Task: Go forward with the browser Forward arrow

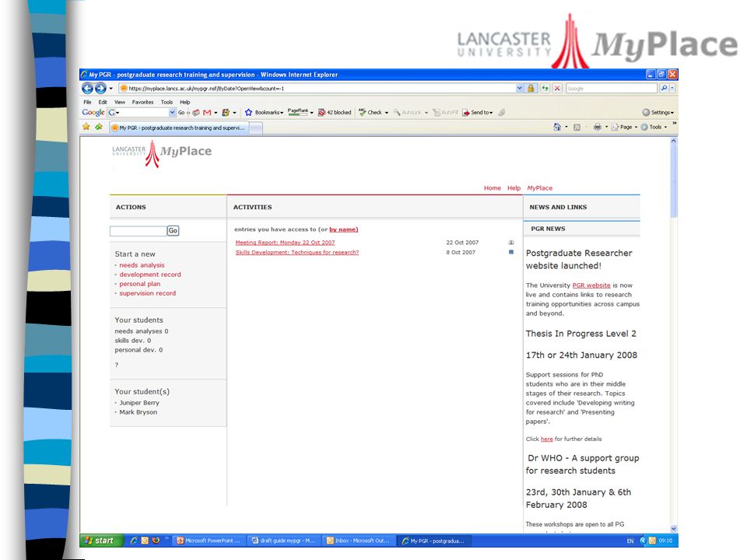Action: [x=100, y=88]
